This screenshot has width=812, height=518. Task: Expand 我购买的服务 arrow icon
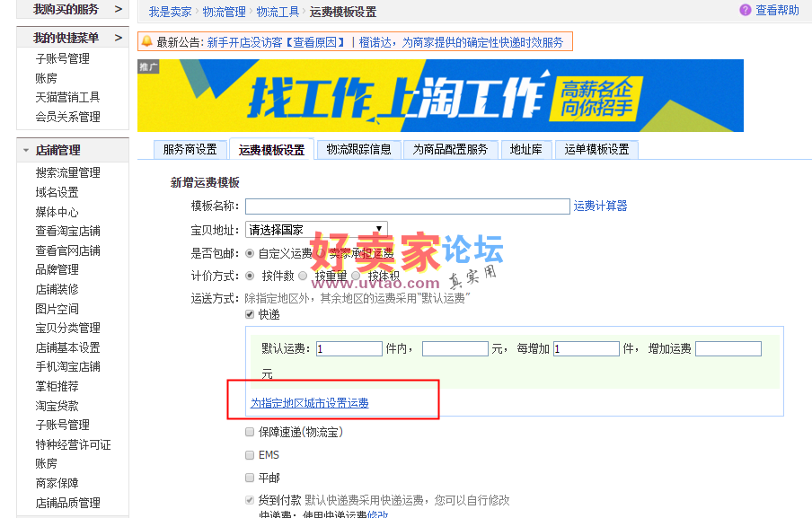[x=119, y=9]
